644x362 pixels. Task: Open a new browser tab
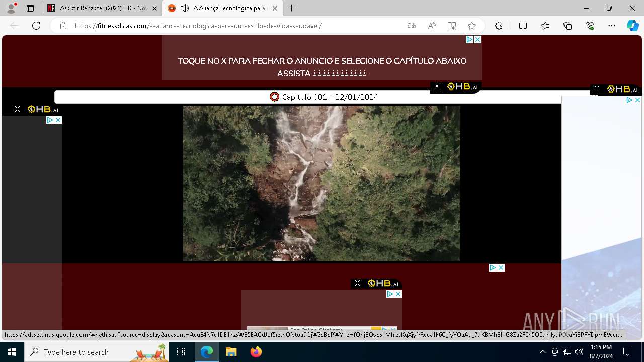point(291,8)
